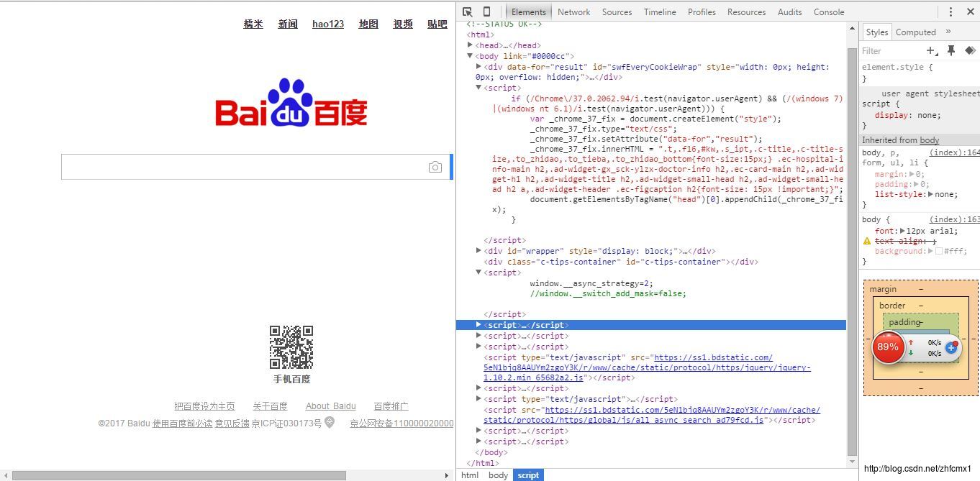Expand the margin shorthand triangle in Styles
Viewport: 980px width, 481px height.
click(x=912, y=174)
